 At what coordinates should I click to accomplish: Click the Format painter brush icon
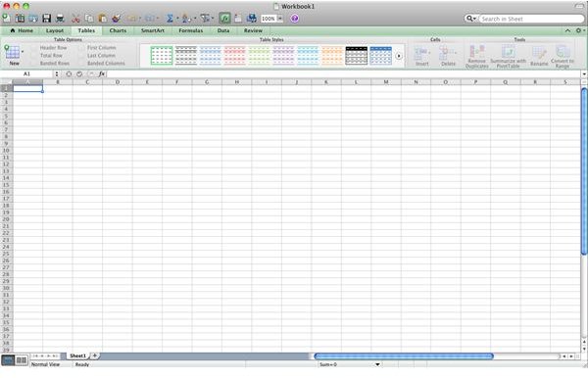[117, 19]
